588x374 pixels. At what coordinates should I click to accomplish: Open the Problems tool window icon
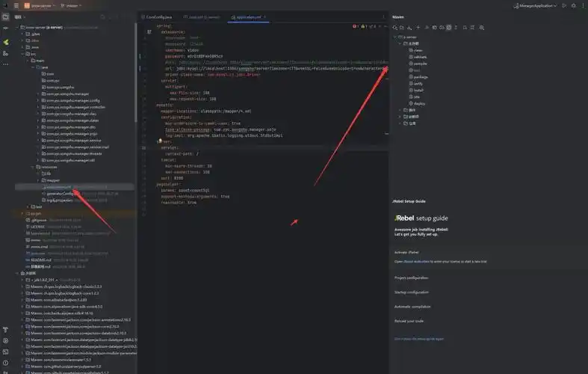pyautogui.click(x=6, y=361)
